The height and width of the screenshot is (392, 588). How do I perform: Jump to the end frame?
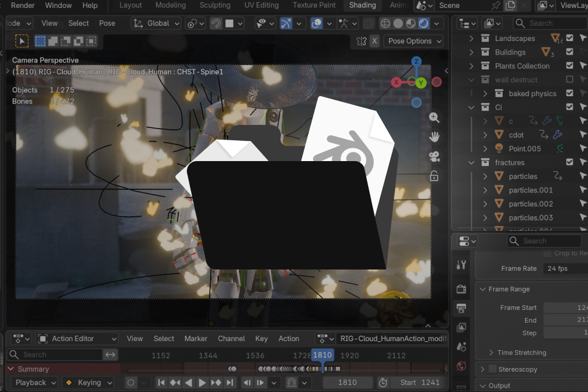click(230, 383)
